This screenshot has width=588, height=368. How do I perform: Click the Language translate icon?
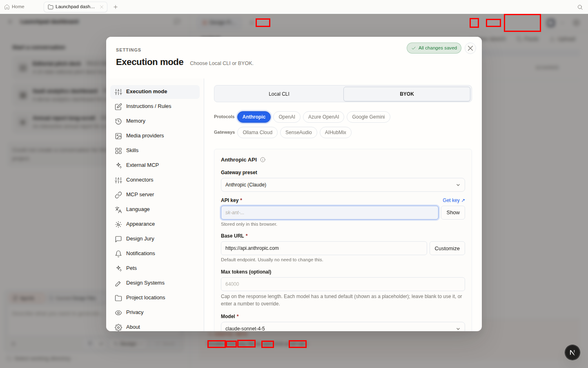coord(118,210)
